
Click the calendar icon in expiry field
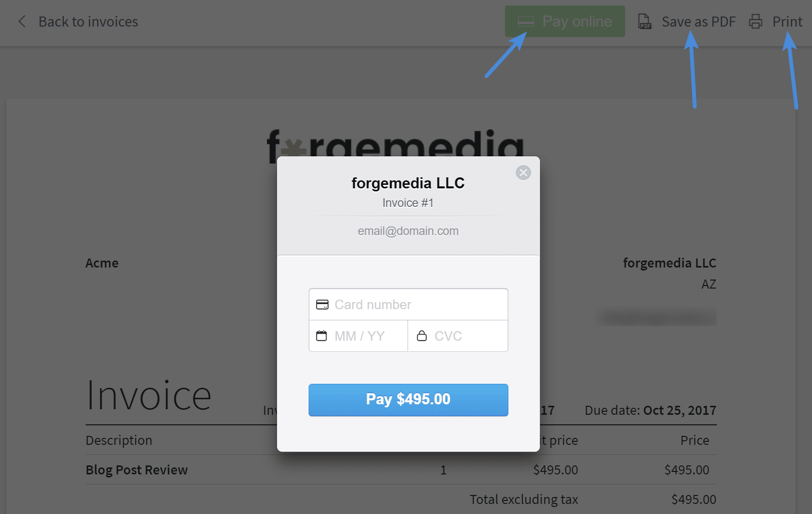point(322,336)
